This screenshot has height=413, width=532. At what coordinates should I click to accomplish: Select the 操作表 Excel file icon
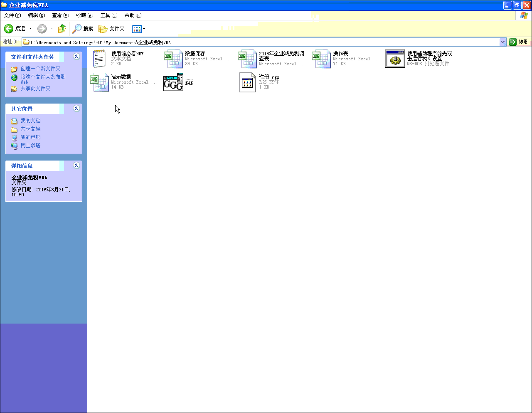321,59
